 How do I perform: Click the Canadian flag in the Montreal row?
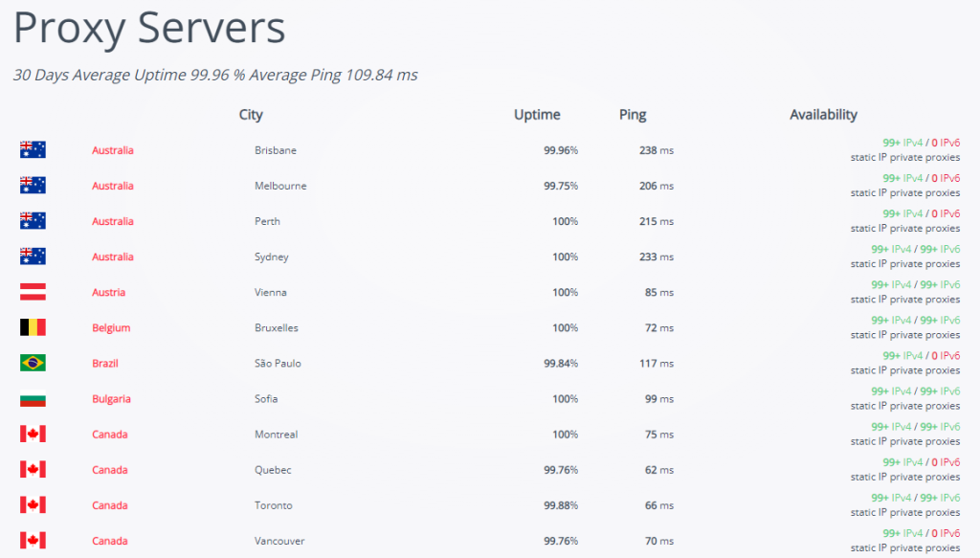pos(33,435)
